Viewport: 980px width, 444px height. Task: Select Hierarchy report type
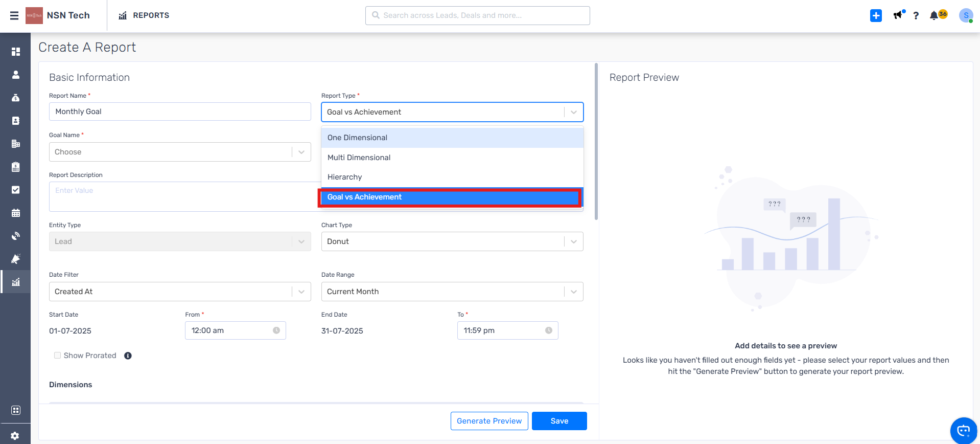[452, 177]
